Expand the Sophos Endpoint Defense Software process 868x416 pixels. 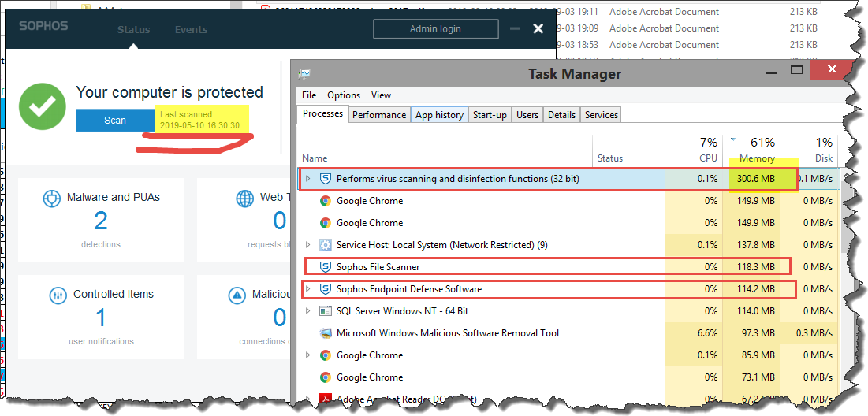(x=308, y=289)
